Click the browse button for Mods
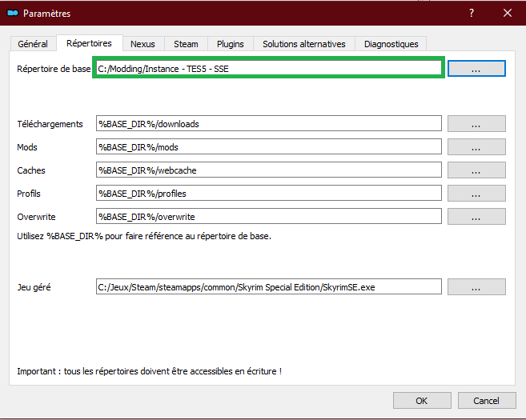 click(x=476, y=147)
